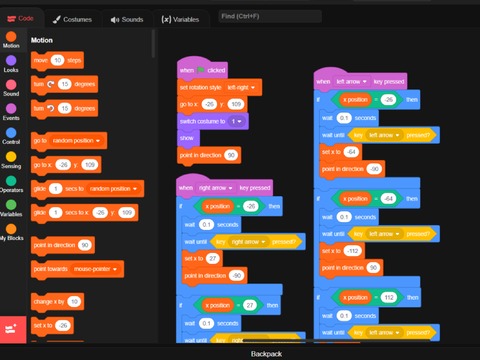Select the Events category circle
The height and width of the screenshot is (360, 480).
click(x=11, y=109)
